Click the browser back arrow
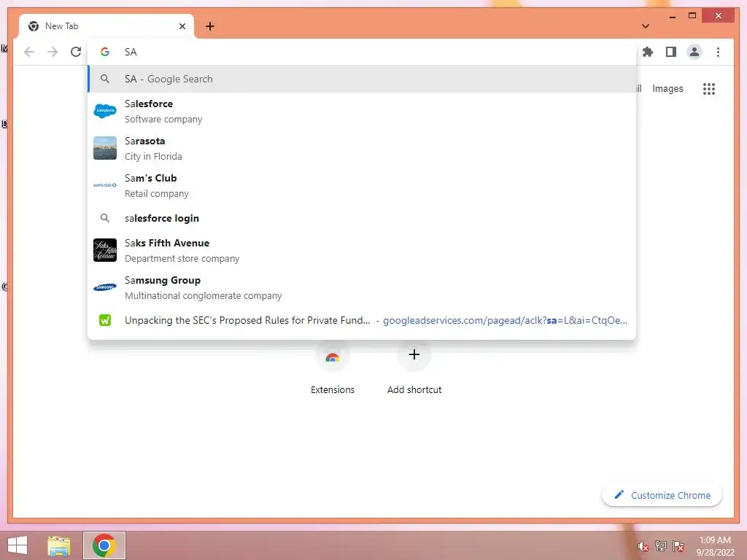 click(29, 52)
